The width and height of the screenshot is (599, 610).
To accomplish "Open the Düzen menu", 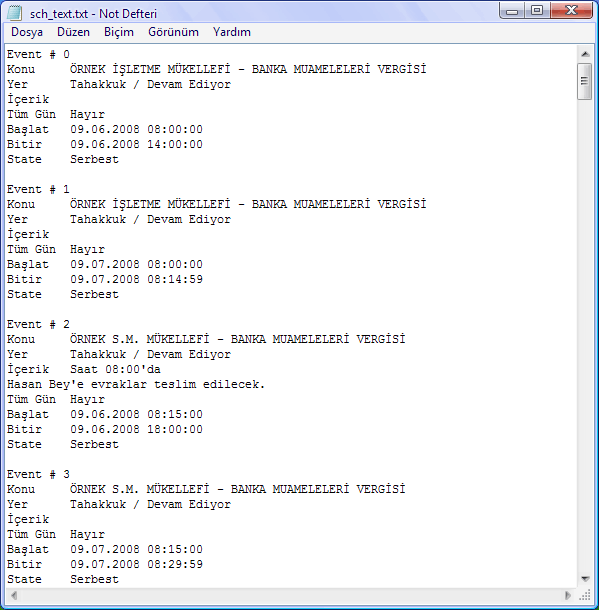I will (73, 32).
